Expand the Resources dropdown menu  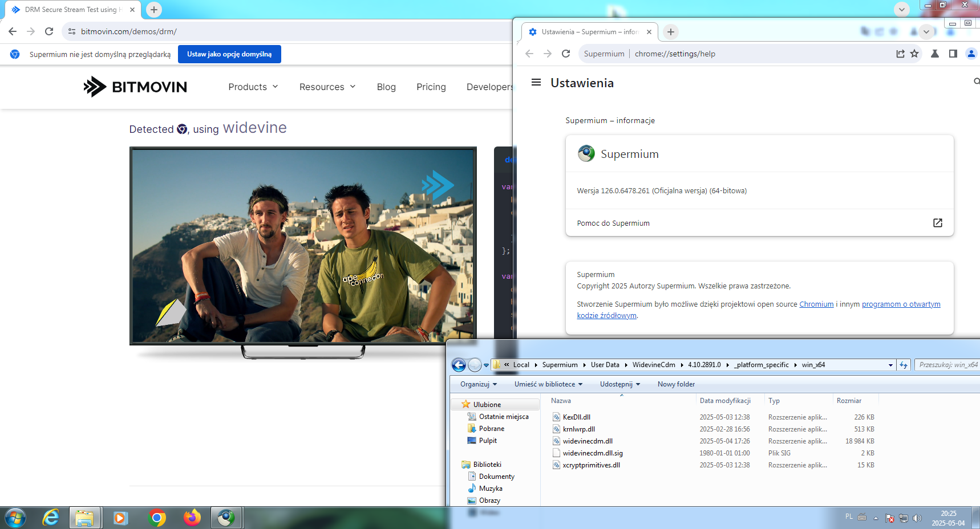[x=327, y=87]
